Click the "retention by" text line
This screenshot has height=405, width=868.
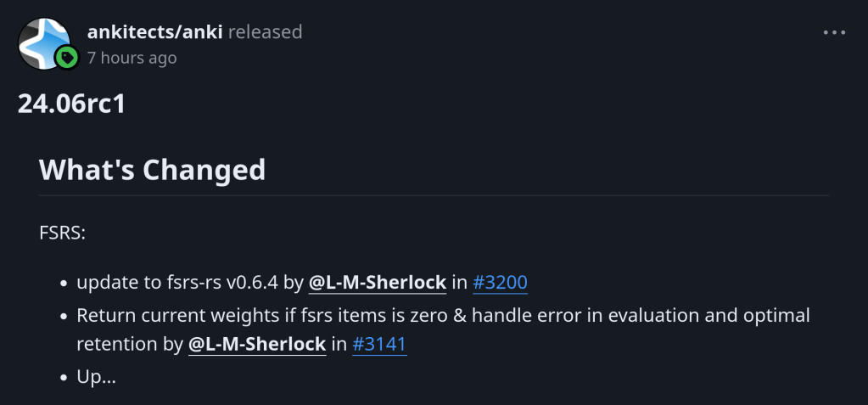(x=129, y=344)
